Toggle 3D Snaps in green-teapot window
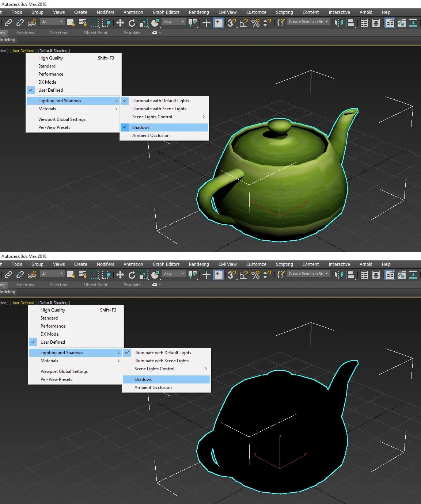Image resolution: width=421 pixels, height=504 pixels. click(x=232, y=23)
